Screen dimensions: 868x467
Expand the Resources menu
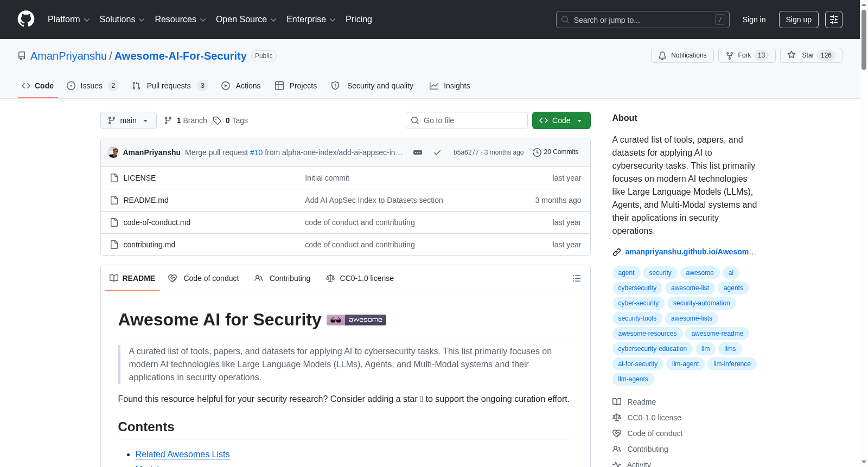coord(180,20)
